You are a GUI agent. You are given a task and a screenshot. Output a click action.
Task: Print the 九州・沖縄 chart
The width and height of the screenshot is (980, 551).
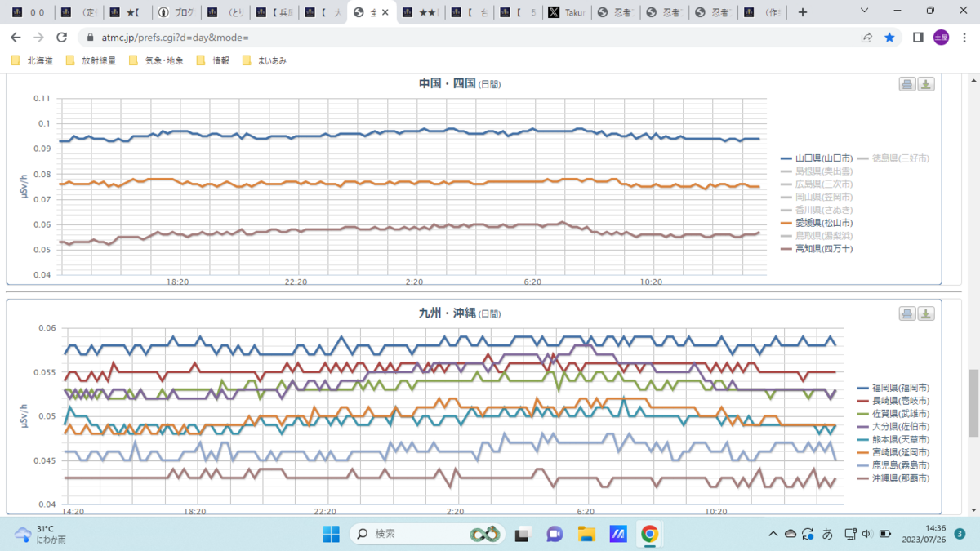coord(906,314)
